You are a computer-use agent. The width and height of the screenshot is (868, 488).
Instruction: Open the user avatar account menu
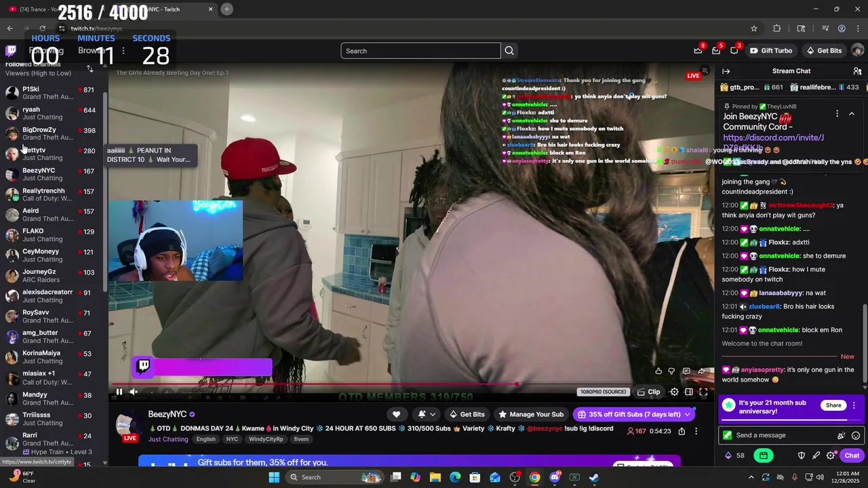857,51
